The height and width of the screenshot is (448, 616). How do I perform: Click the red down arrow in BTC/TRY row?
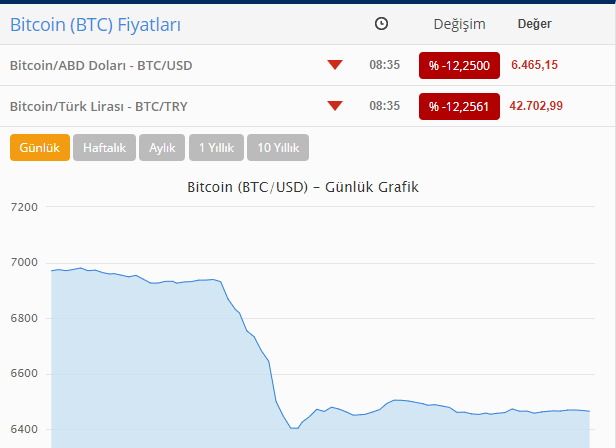click(335, 106)
